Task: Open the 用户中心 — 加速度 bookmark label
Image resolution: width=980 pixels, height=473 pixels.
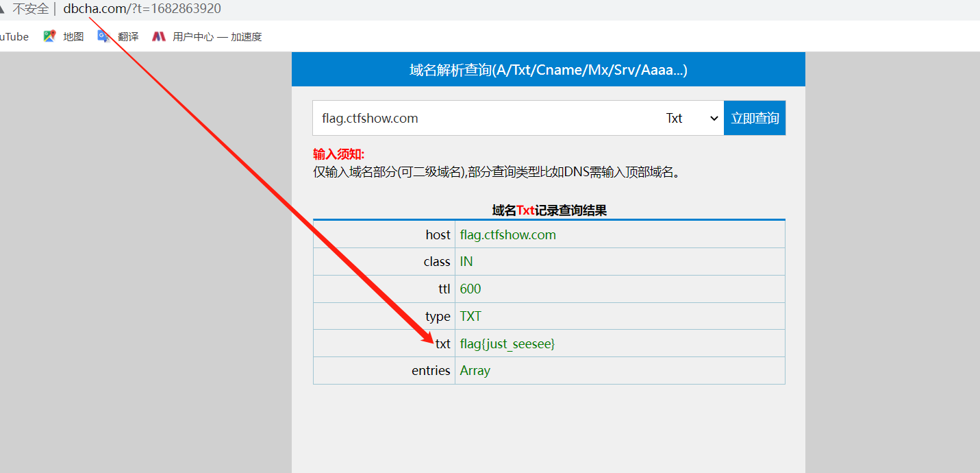Action: pyautogui.click(x=217, y=37)
